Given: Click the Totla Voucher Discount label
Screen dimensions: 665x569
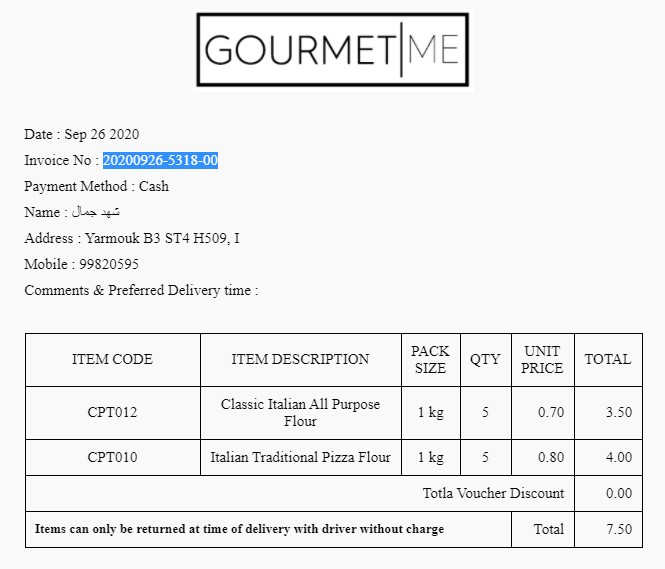Looking at the screenshot, I should [493, 493].
